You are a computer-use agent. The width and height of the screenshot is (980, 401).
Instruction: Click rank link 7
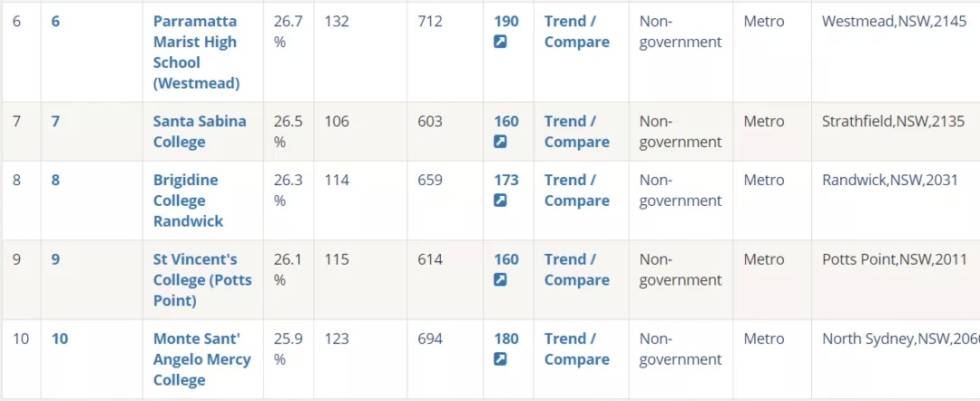tap(55, 122)
